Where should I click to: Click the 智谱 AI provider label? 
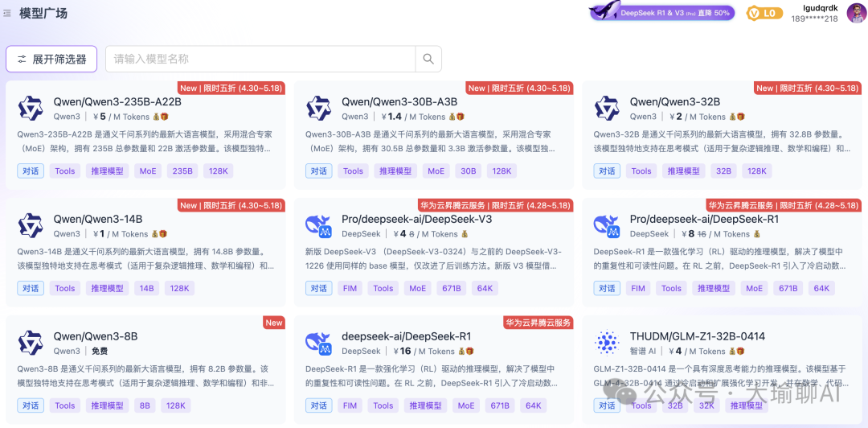point(643,351)
